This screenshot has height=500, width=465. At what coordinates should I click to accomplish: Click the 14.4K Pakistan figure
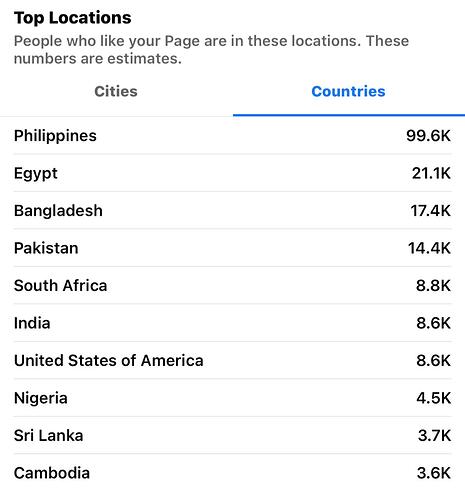tap(430, 248)
